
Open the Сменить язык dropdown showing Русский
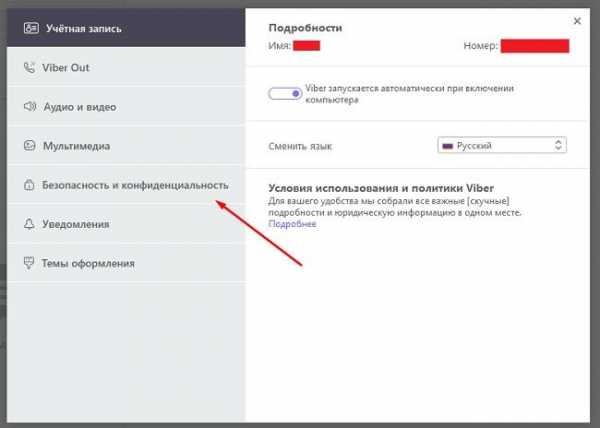(502, 145)
